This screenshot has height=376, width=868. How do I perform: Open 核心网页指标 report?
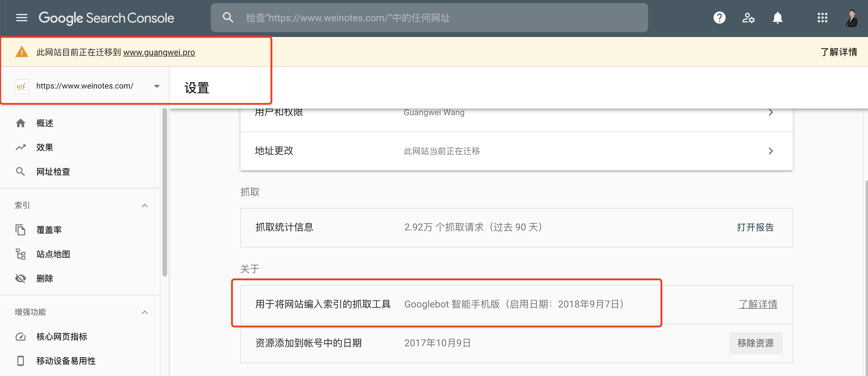tap(62, 337)
